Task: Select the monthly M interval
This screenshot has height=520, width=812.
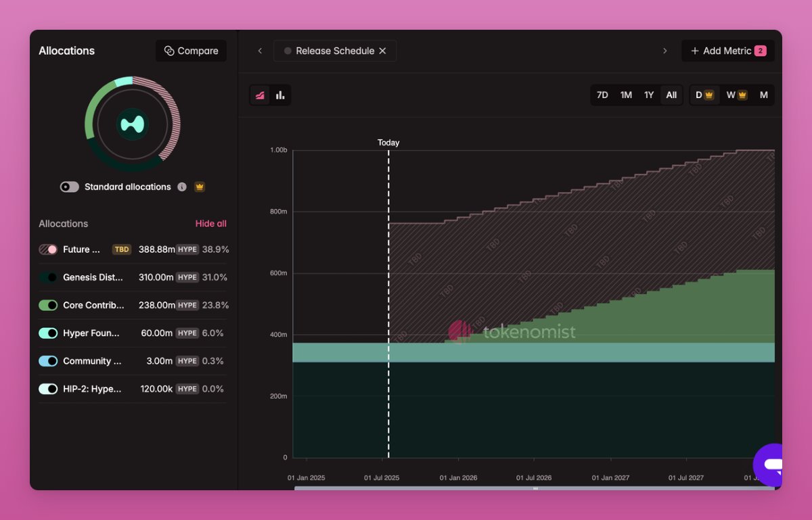Action: 764,95
